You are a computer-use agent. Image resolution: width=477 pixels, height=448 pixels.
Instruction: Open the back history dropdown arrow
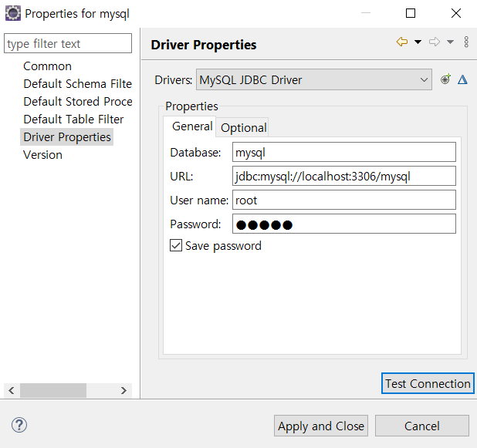click(418, 42)
